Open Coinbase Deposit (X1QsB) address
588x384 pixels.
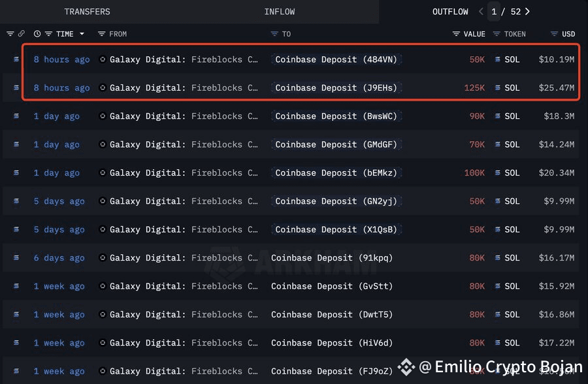[336, 229]
